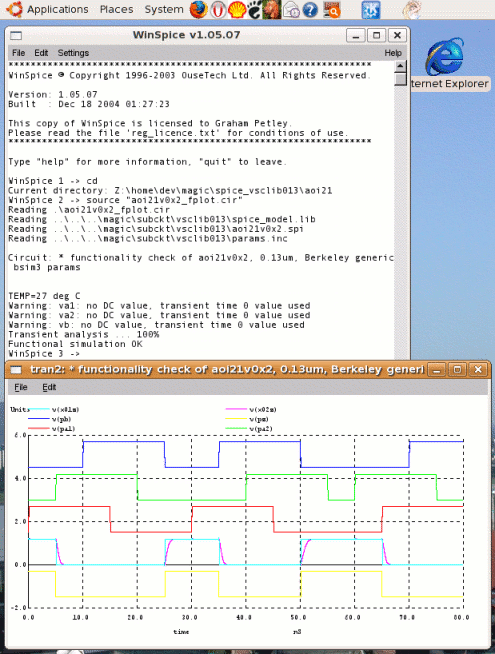Click the Ubuntu logo icon
Screen dimensions: 495x654
(x=14, y=9)
